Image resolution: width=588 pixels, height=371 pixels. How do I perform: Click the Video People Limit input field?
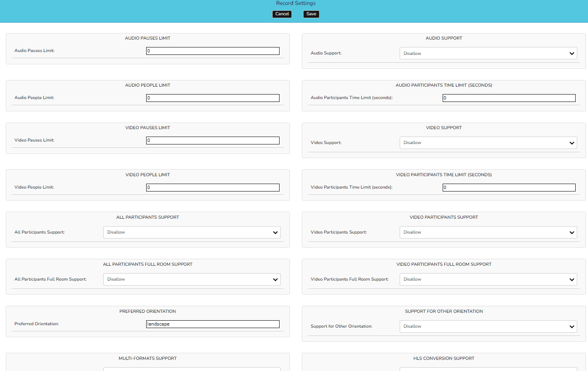coord(212,187)
